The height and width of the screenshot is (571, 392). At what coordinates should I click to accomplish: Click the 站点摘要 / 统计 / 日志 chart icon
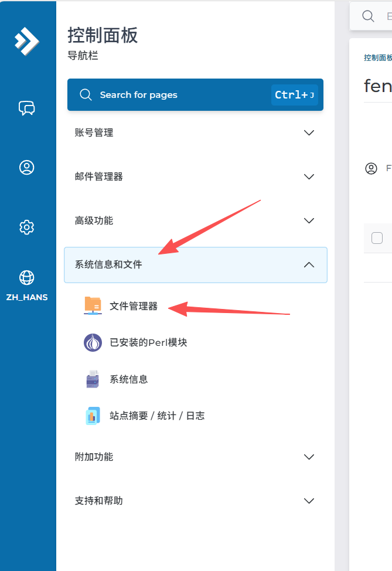(93, 416)
